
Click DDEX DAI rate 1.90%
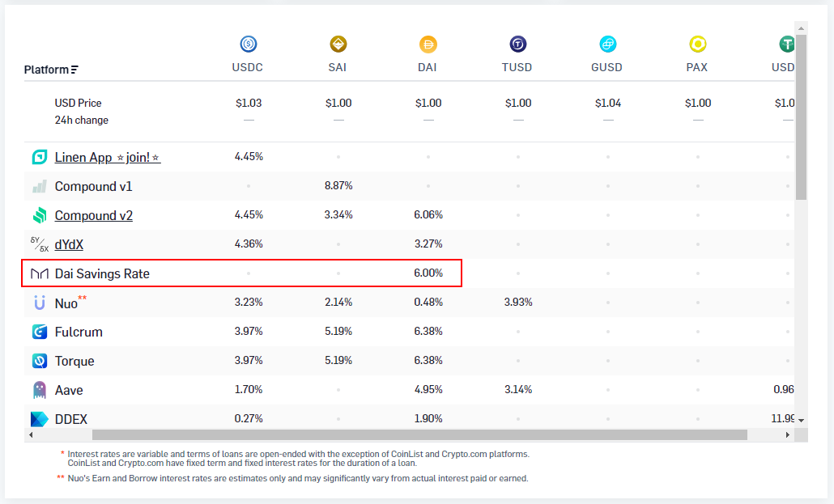click(x=428, y=418)
